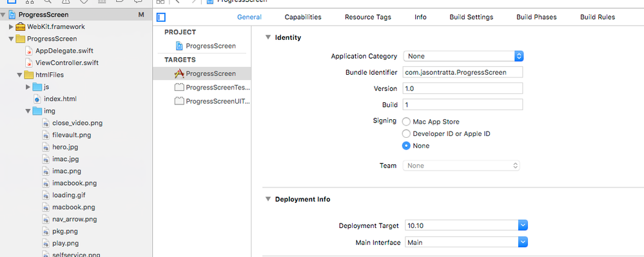Select the ProgressScreenTests target bundle icon
The width and height of the screenshot is (644, 257).
(179, 87)
